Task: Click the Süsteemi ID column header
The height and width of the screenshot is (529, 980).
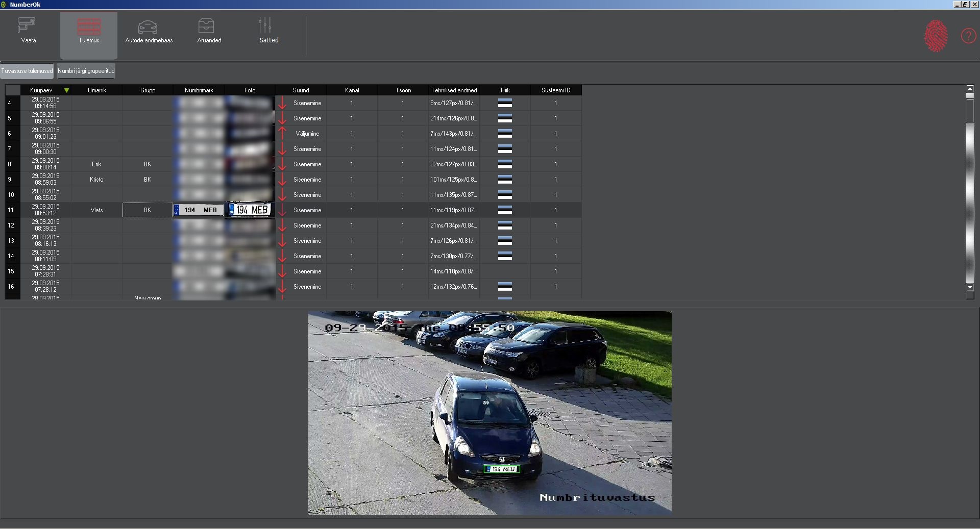Action: click(556, 90)
